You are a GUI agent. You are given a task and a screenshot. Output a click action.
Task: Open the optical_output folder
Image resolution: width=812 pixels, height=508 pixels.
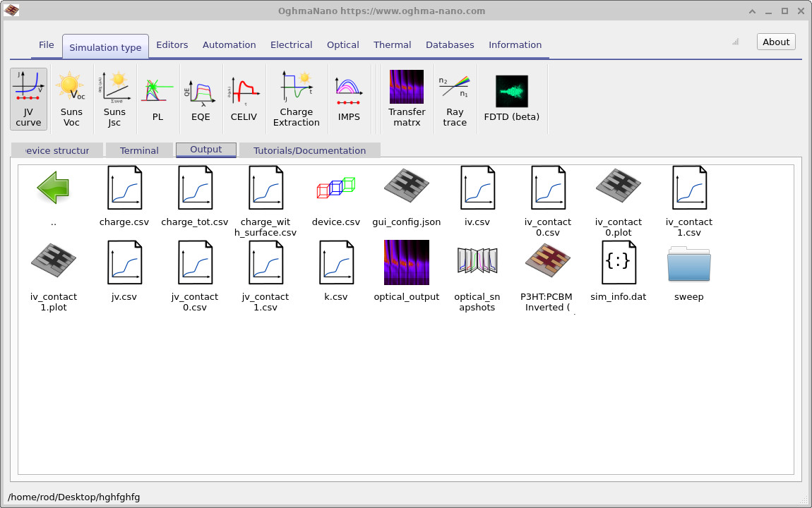[407, 271]
